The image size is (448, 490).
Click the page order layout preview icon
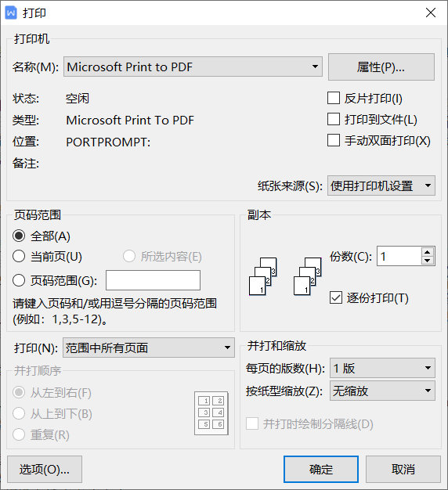(x=211, y=413)
